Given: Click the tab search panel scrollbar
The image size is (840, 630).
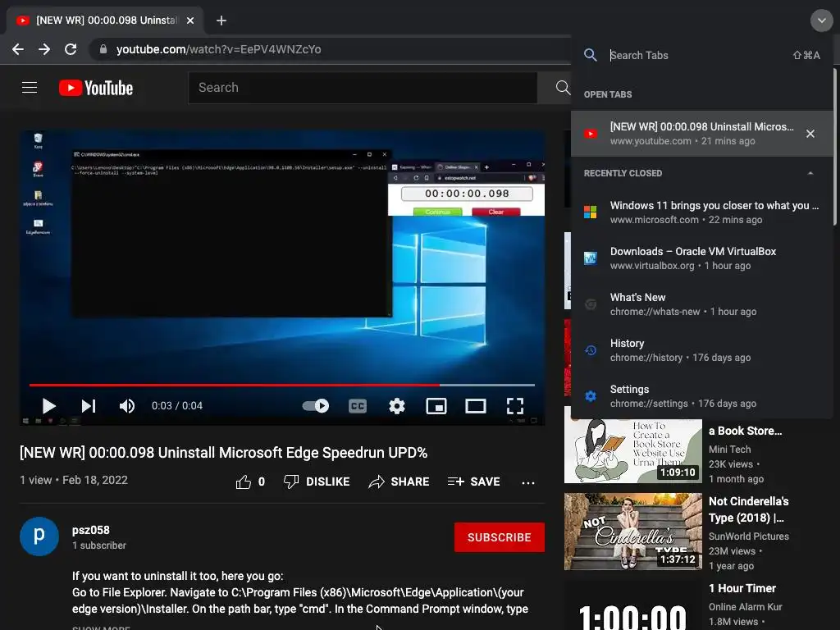Looking at the screenshot, I should point(834,148).
